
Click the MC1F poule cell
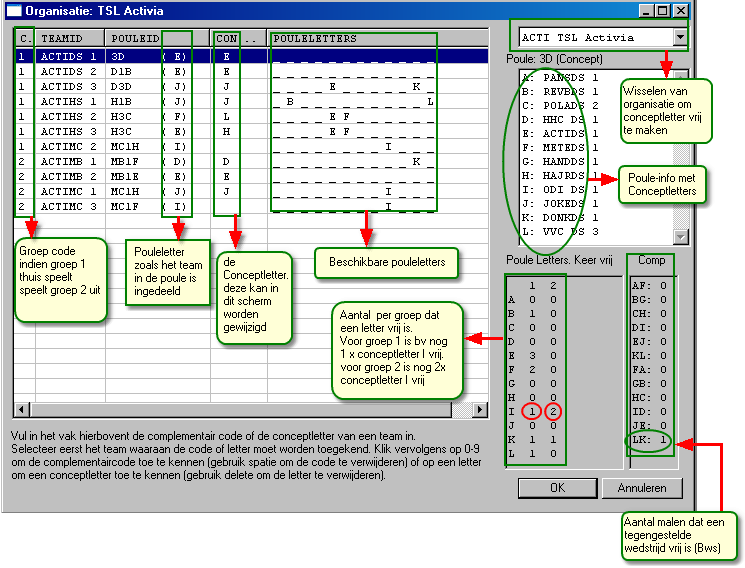coord(125,207)
